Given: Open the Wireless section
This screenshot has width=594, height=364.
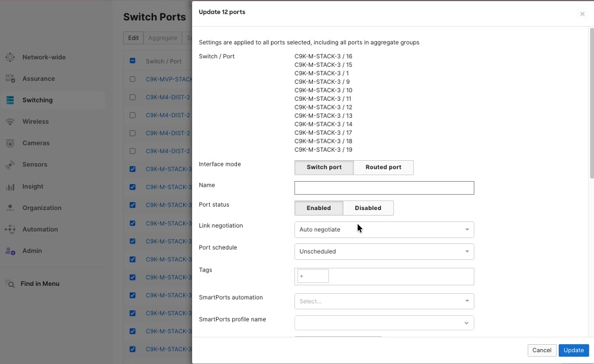Looking at the screenshot, I should pyautogui.click(x=9, y=121).
